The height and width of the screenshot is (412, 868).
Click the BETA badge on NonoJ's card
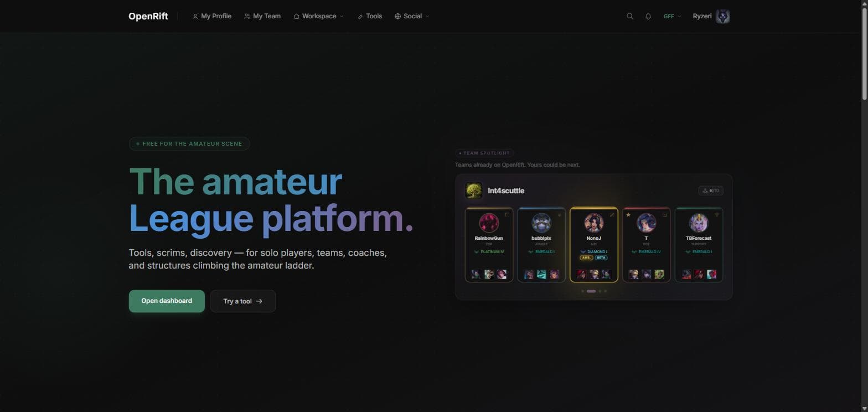point(601,258)
